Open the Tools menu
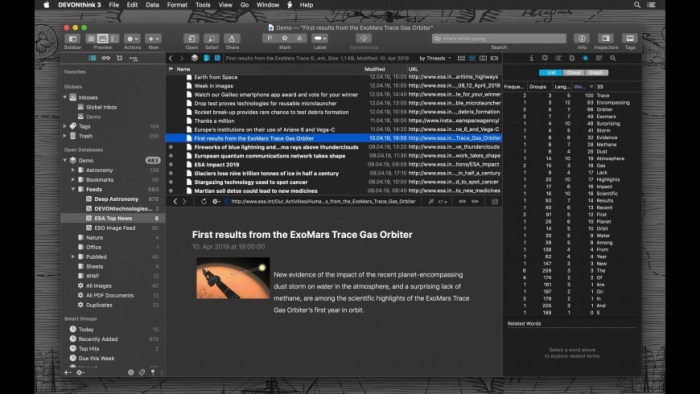700x394 pixels. (203, 5)
